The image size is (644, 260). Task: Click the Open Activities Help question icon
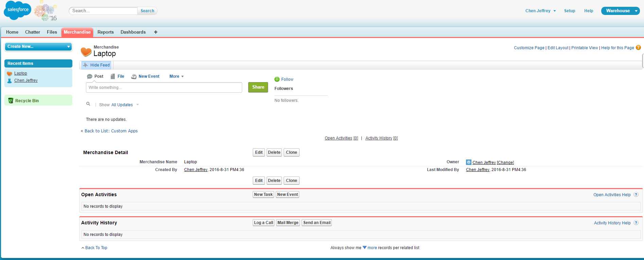[636, 194]
